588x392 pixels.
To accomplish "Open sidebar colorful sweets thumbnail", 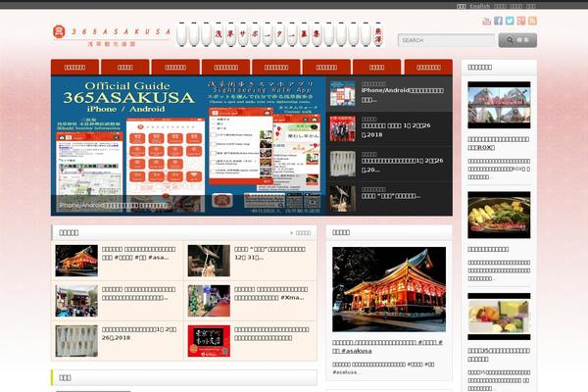I will pyautogui.click(x=499, y=317).
